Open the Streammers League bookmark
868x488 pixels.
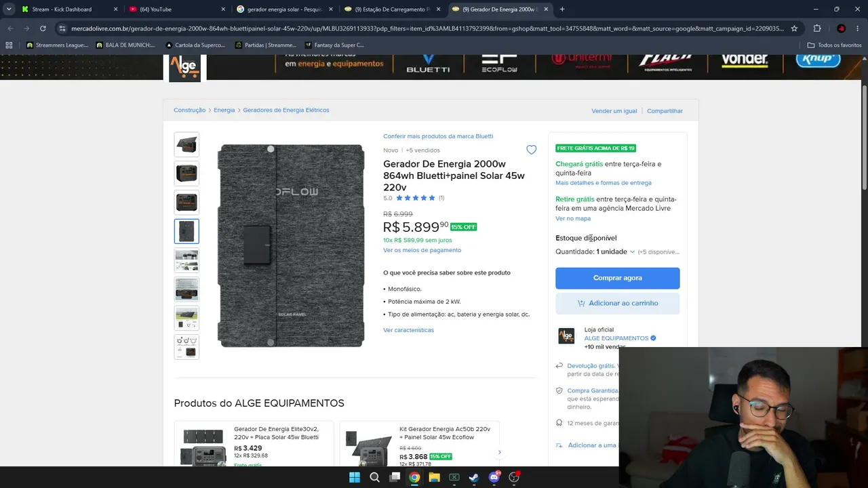point(57,45)
